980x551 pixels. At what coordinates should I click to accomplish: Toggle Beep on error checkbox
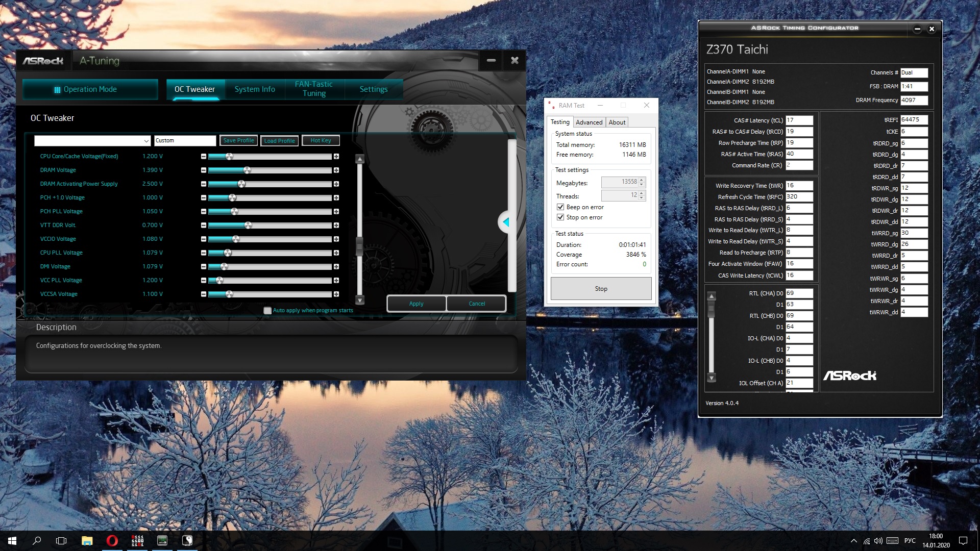pos(560,207)
